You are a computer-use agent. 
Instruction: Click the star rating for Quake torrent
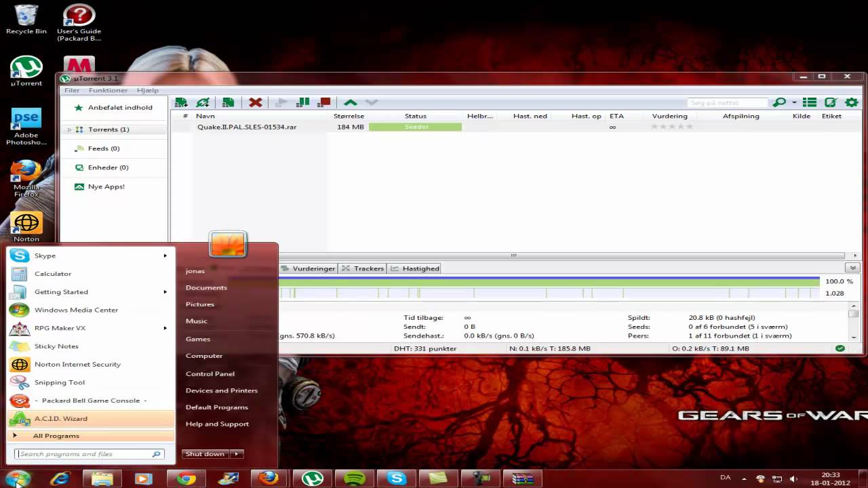click(x=672, y=127)
